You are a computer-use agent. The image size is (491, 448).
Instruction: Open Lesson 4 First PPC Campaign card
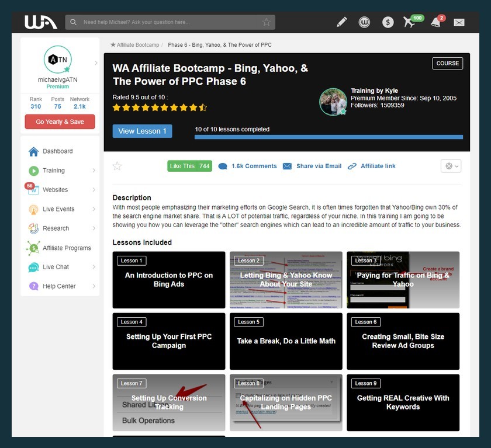click(169, 341)
